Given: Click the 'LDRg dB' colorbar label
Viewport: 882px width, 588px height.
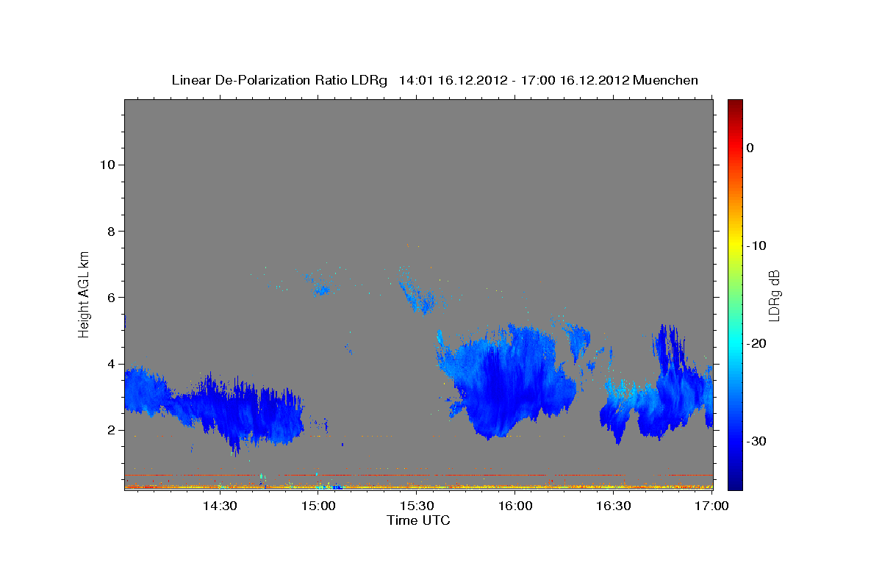Looking at the screenshot, I should tap(774, 294).
